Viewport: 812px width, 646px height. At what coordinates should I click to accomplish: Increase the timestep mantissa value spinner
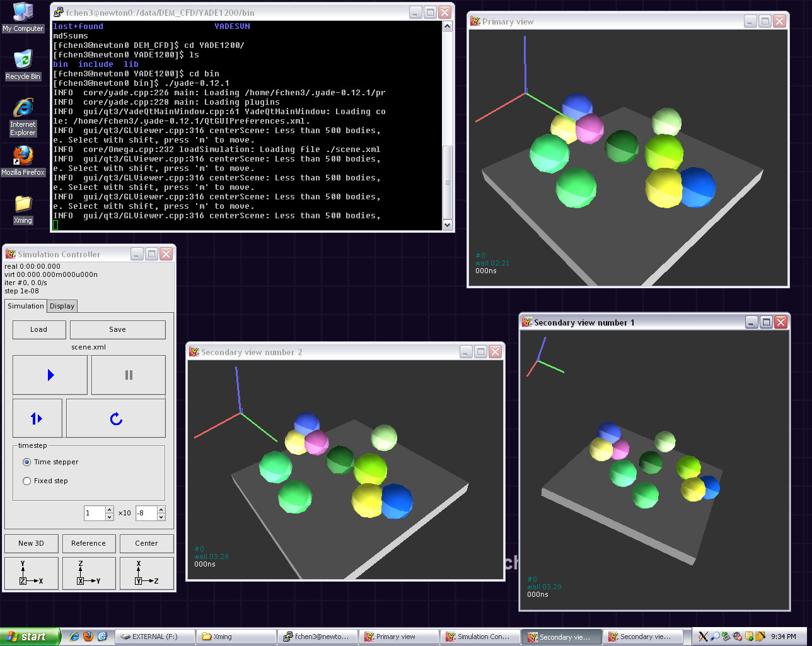click(110, 510)
